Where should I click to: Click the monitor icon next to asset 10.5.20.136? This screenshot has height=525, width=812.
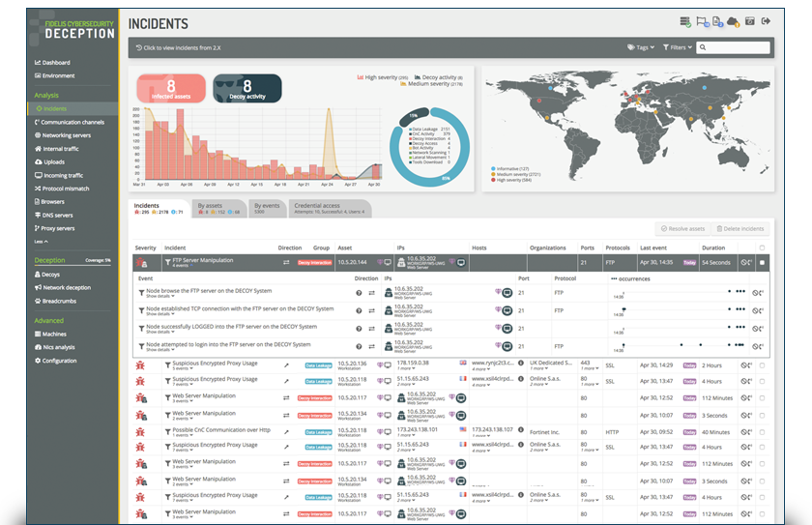[x=388, y=365]
